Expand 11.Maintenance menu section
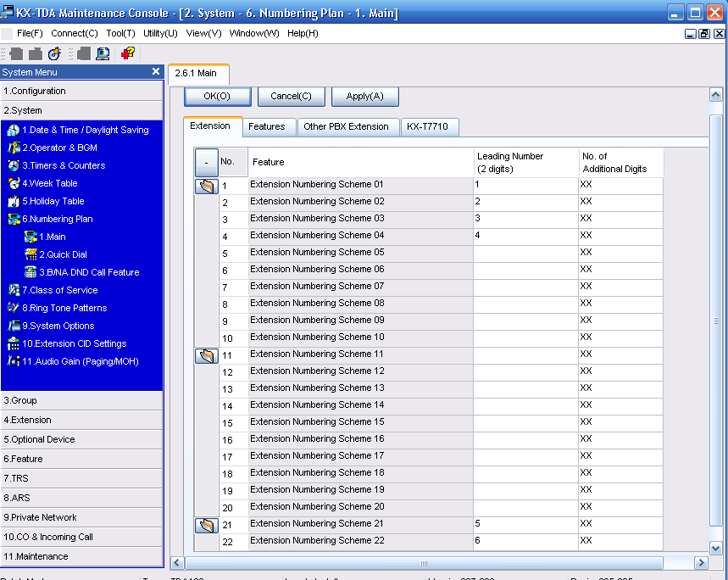 click(81, 556)
